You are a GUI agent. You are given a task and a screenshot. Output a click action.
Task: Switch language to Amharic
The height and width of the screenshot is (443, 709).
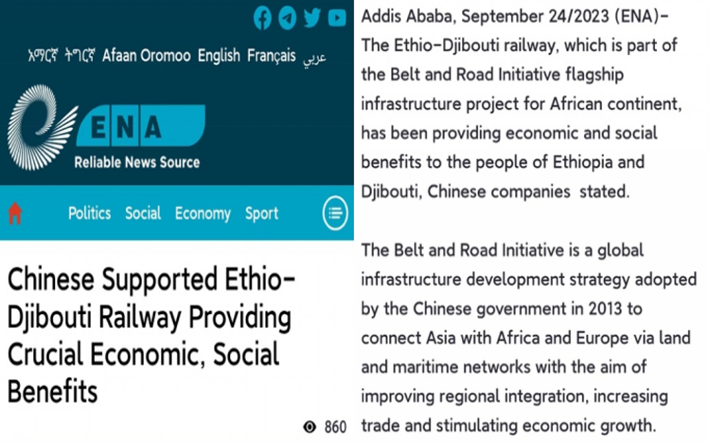(x=43, y=56)
